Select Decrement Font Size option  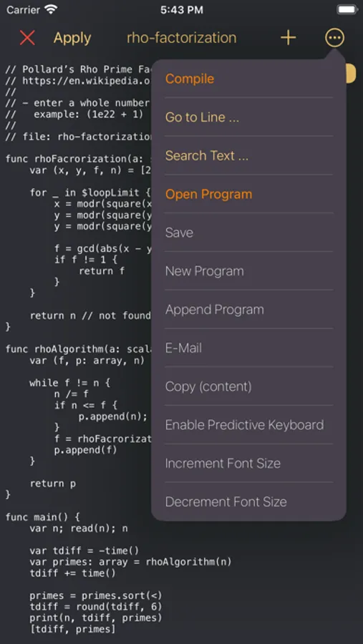[248, 502]
